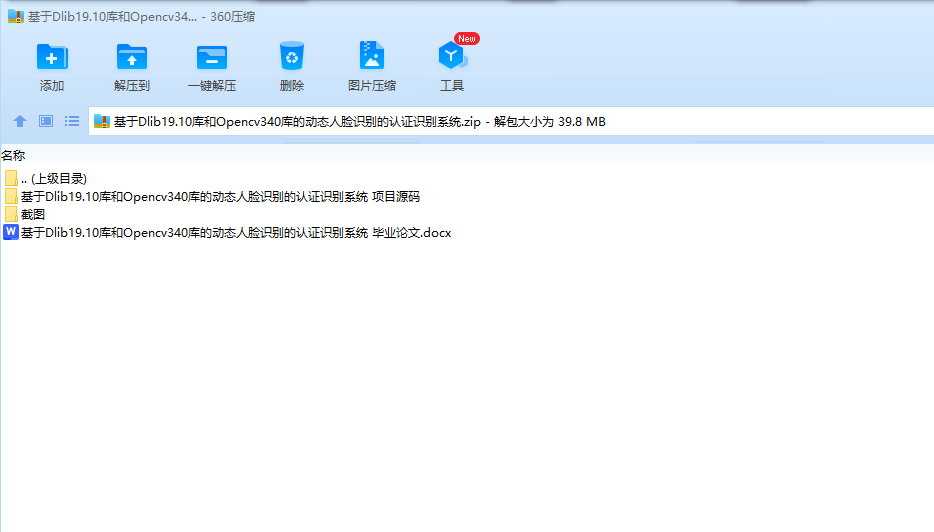Select the 项目源码 folder entry

pyautogui.click(x=212, y=196)
